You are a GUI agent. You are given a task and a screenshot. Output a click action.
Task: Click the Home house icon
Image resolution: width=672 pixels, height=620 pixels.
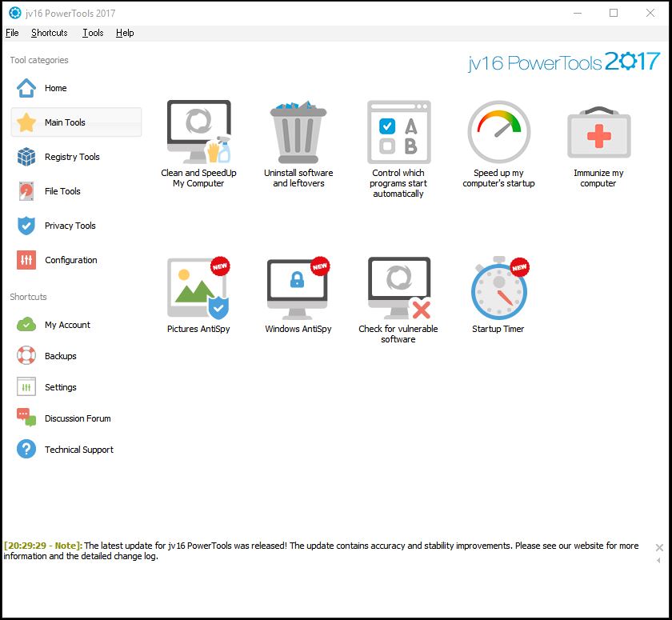coord(26,88)
